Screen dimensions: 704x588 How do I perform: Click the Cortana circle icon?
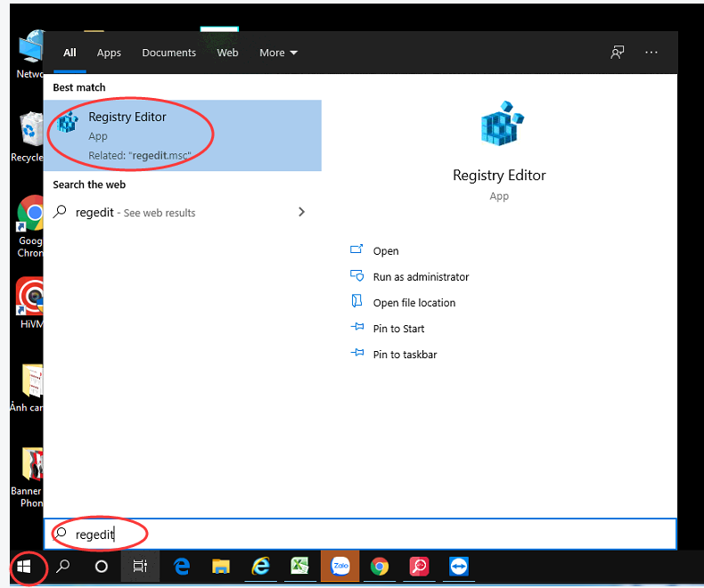click(x=102, y=567)
